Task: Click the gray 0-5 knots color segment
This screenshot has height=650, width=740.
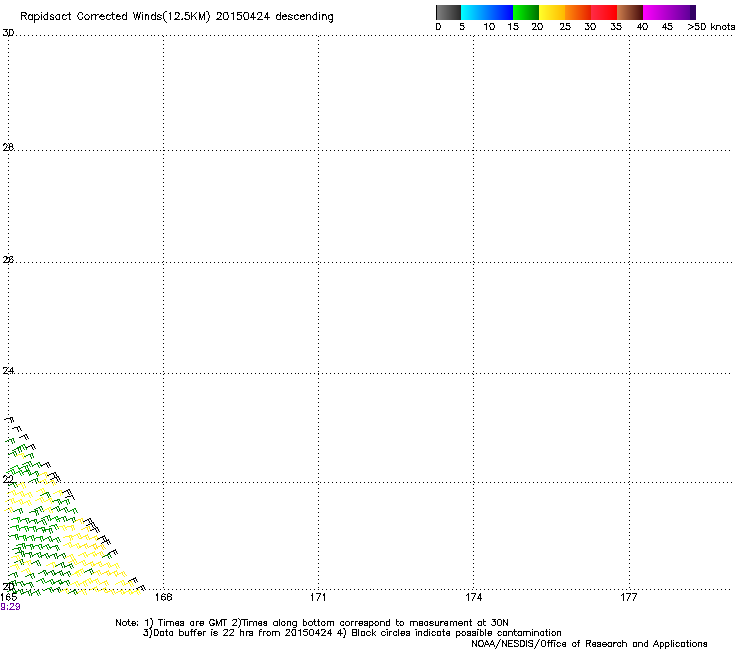Action: (448, 12)
